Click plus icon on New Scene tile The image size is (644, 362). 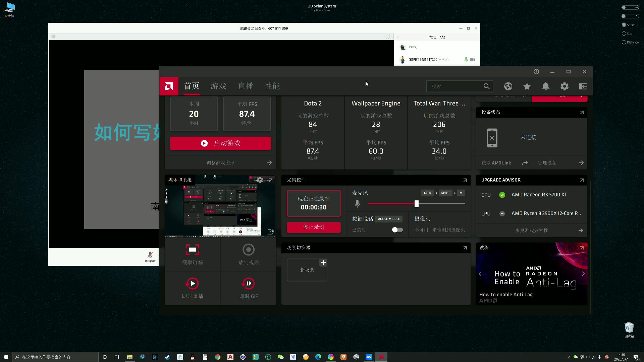(323, 263)
